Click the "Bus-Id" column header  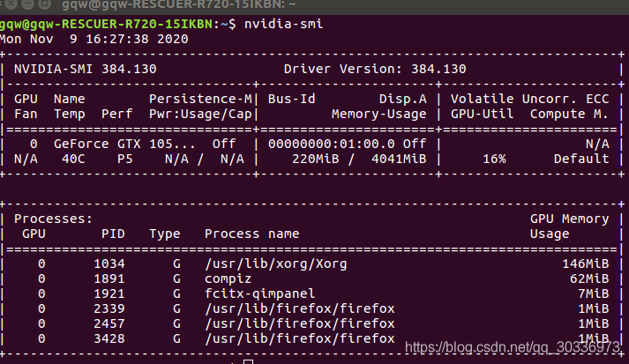pyautogui.click(x=292, y=99)
